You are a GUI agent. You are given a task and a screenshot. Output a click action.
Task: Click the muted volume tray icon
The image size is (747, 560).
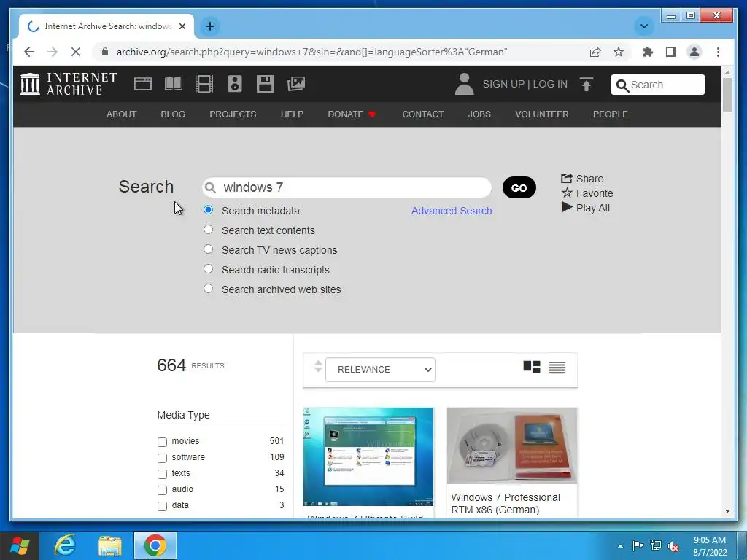[673, 545]
